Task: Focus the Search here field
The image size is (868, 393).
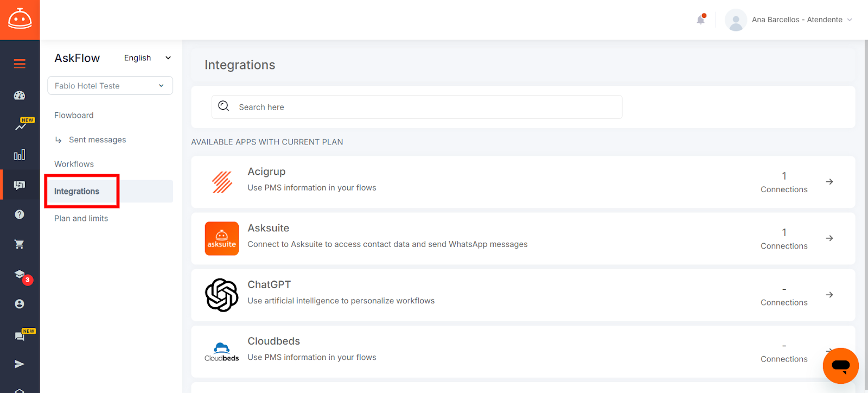Action: point(417,107)
